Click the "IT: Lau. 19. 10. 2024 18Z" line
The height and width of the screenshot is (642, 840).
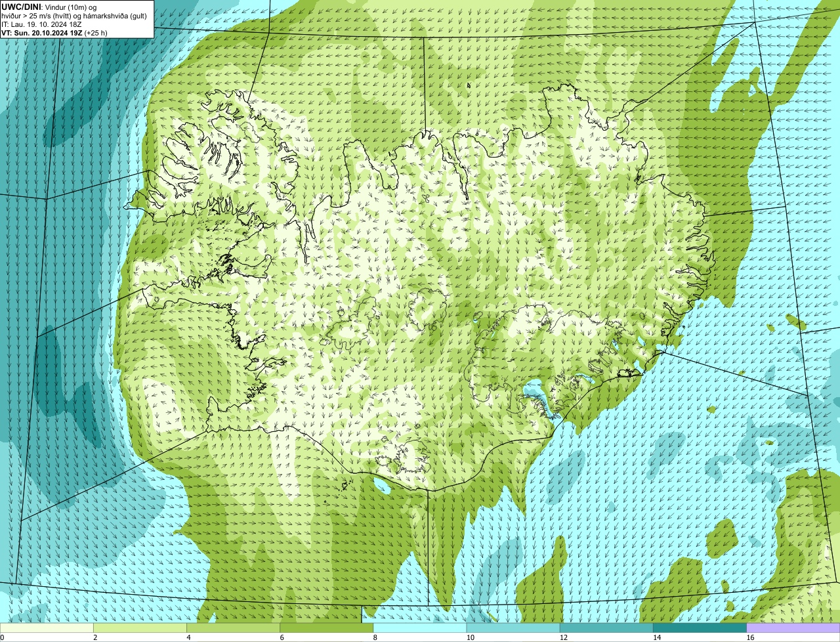(x=41, y=24)
